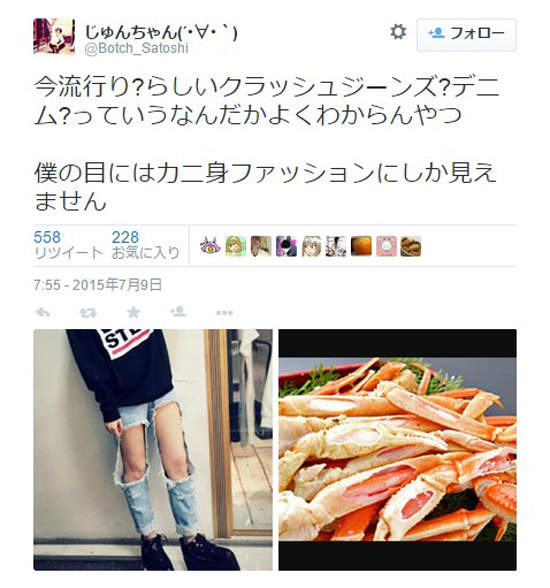The width and height of the screenshot is (550, 588).
Task: View the 228 お気に入り count
Action: [145, 245]
